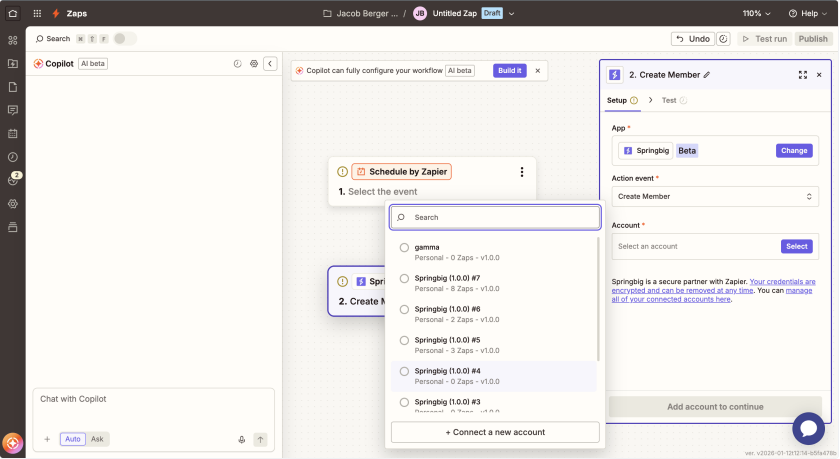Open the Help dropdown menu
This screenshot has height=459, width=840.
click(808, 13)
